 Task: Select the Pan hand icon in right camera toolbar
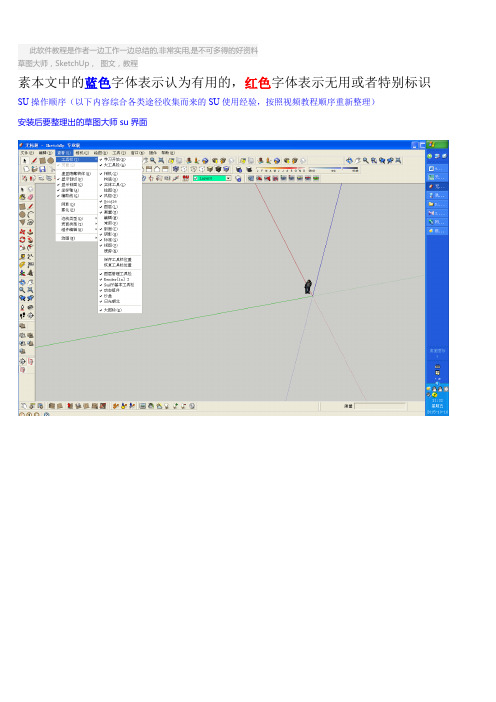pos(358,161)
